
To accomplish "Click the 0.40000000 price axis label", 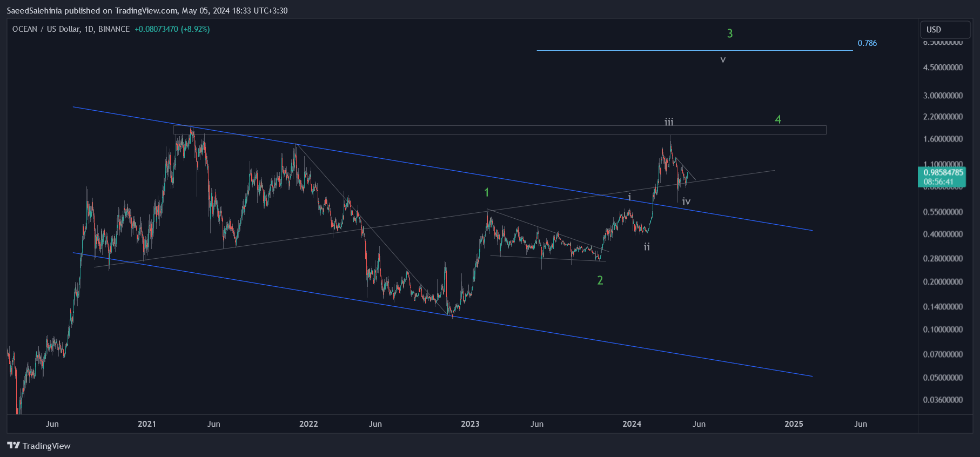I will pos(943,234).
